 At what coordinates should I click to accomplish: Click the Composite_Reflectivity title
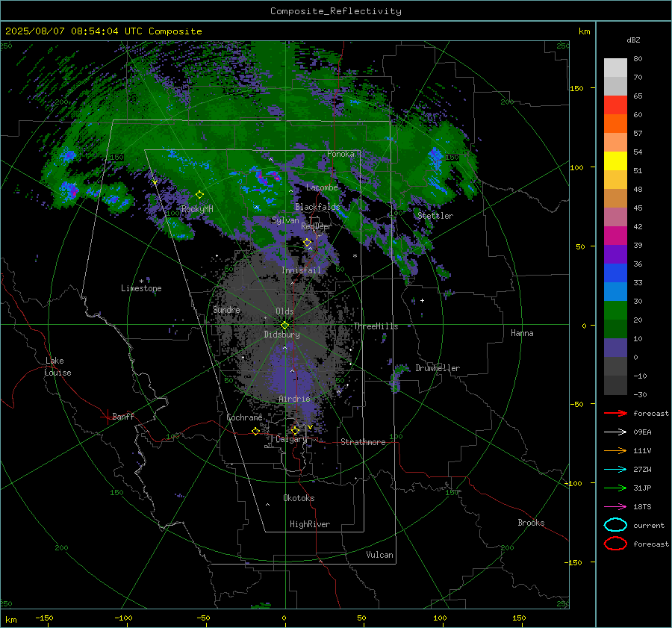[x=335, y=11]
